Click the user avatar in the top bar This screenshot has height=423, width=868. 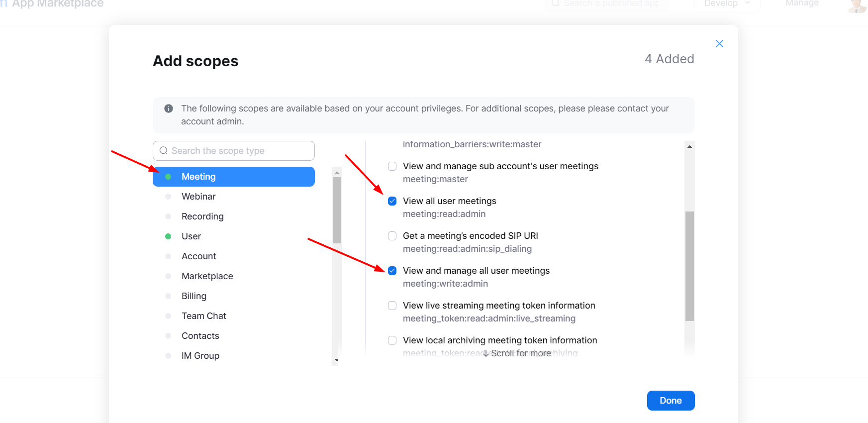pyautogui.click(x=857, y=5)
